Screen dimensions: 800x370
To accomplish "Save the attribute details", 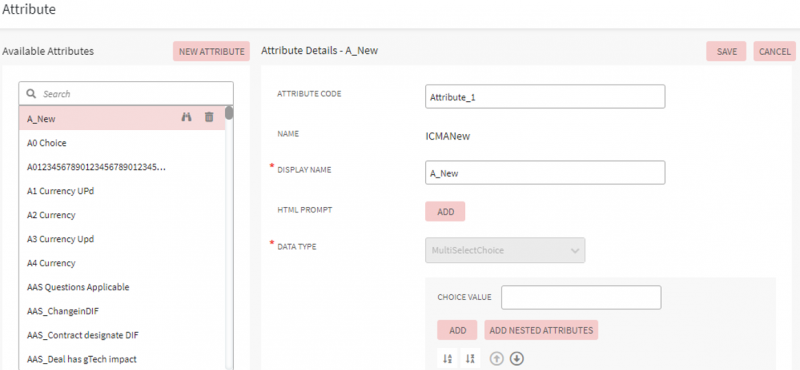I will pyautogui.click(x=727, y=52).
